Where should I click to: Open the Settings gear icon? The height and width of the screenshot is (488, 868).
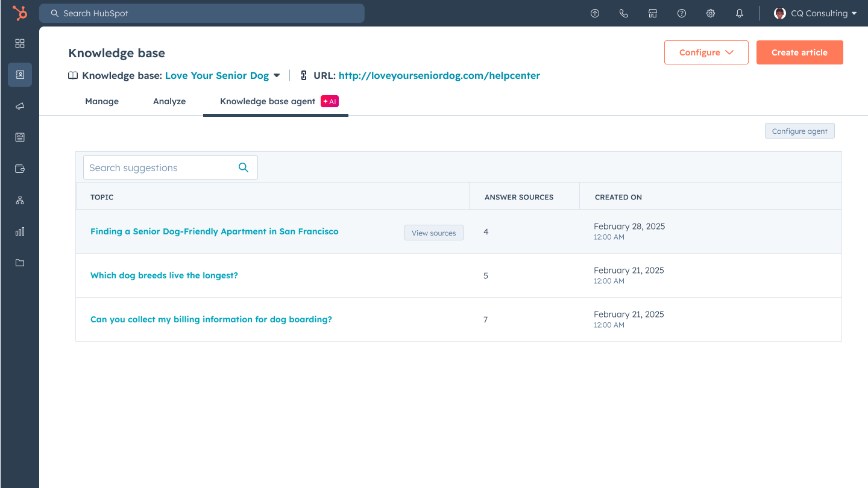click(x=711, y=13)
